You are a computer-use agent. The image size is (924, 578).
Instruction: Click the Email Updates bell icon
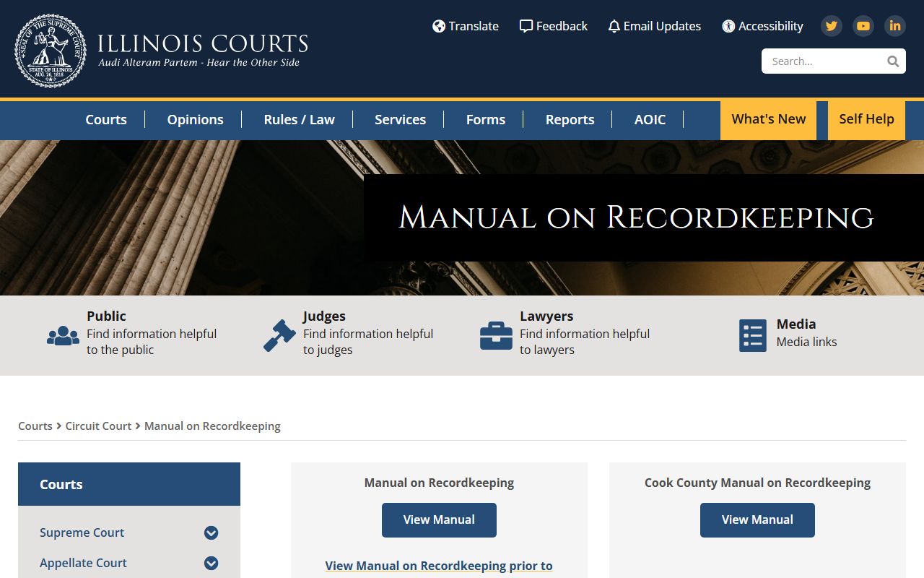click(614, 26)
